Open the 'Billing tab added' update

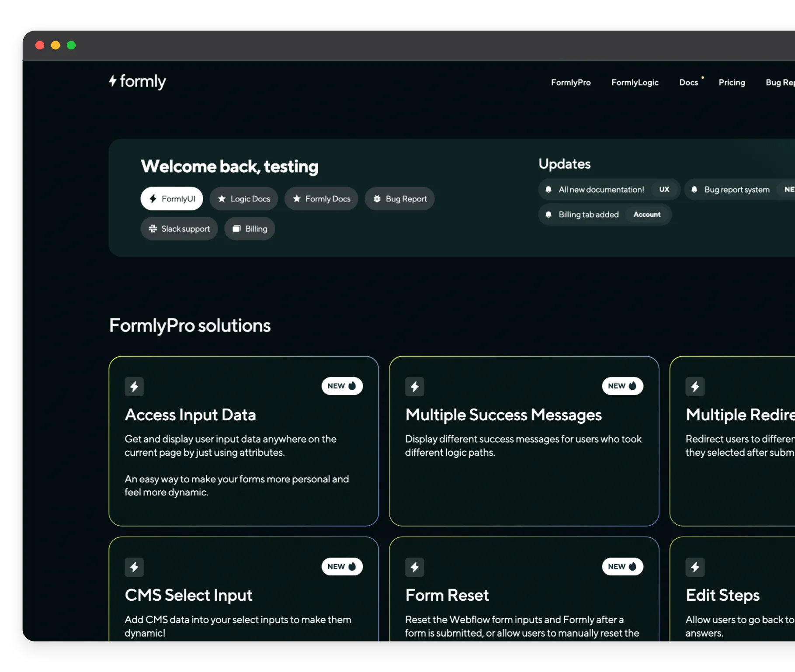point(605,215)
